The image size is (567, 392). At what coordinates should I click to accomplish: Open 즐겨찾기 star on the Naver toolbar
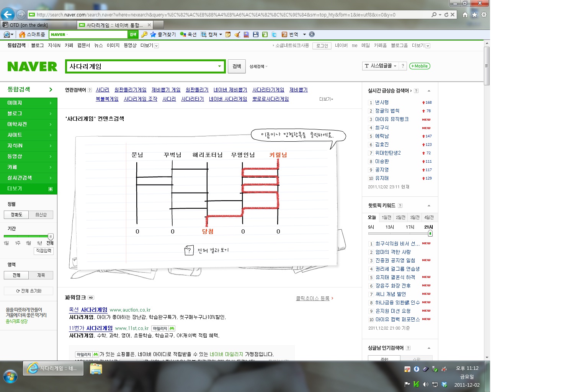[163, 34]
